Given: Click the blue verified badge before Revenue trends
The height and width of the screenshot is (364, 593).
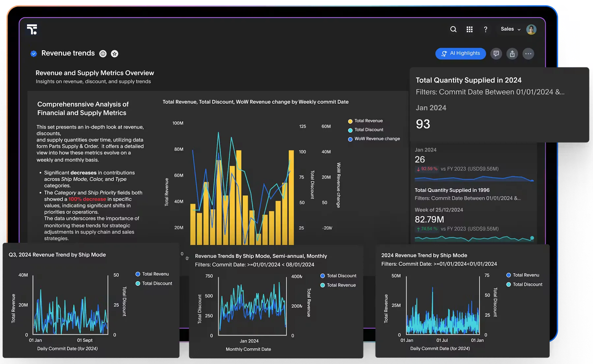Looking at the screenshot, I should click(x=34, y=53).
